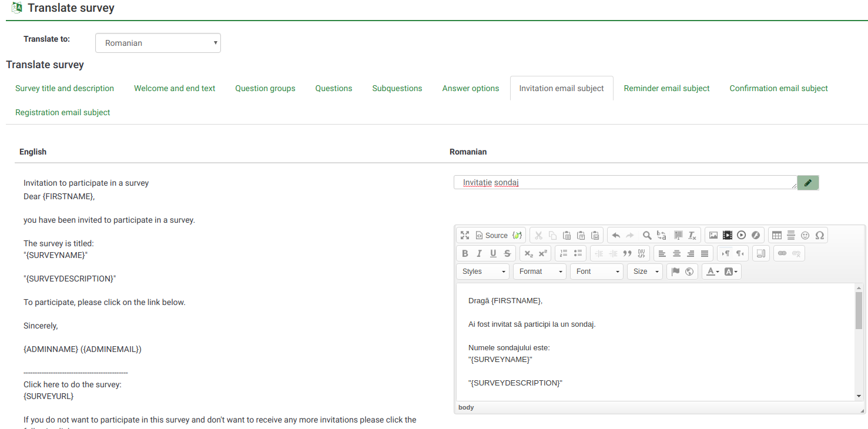Open the Reminder email subject tab
The image size is (868, 429).
point(666,88)
